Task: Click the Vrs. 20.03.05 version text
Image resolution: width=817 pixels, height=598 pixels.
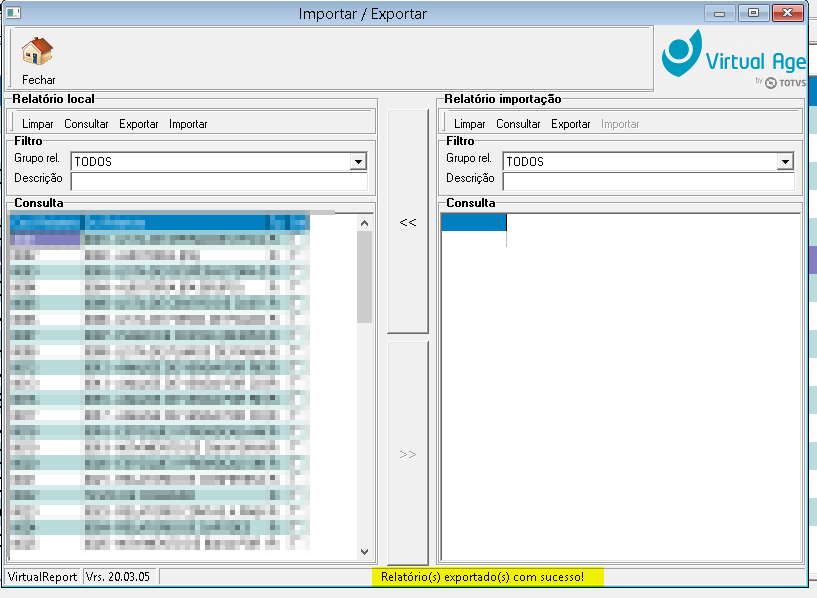Action: [x=118, y=577]
